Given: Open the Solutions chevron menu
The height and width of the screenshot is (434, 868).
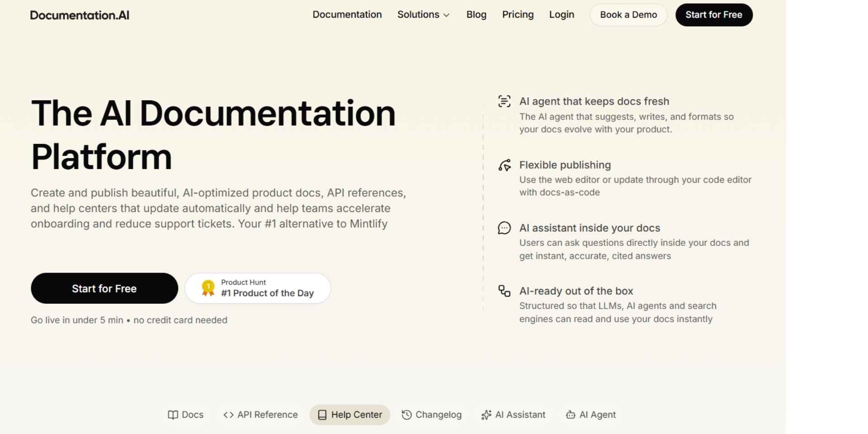Looking at the screenshot, I should [446, 15].
